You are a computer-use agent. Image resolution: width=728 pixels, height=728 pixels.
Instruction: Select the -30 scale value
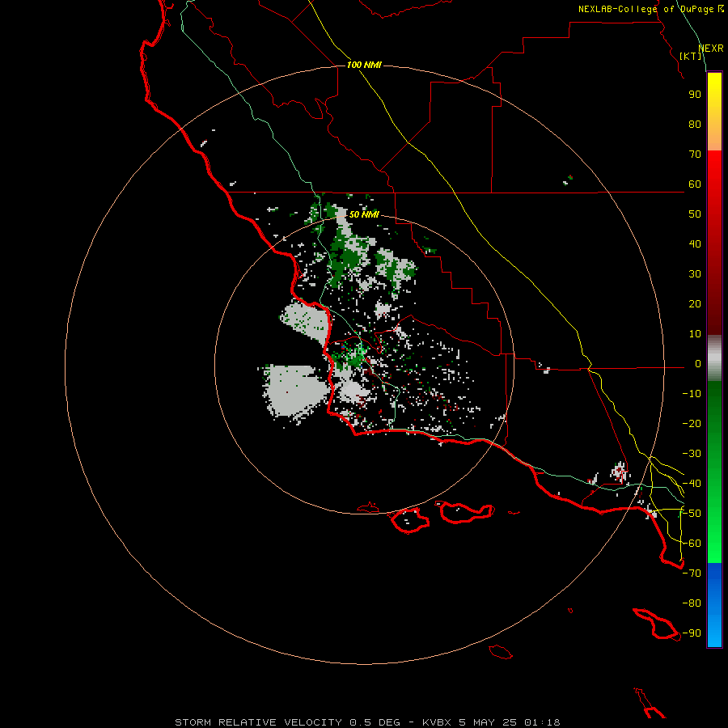[692, 454]
